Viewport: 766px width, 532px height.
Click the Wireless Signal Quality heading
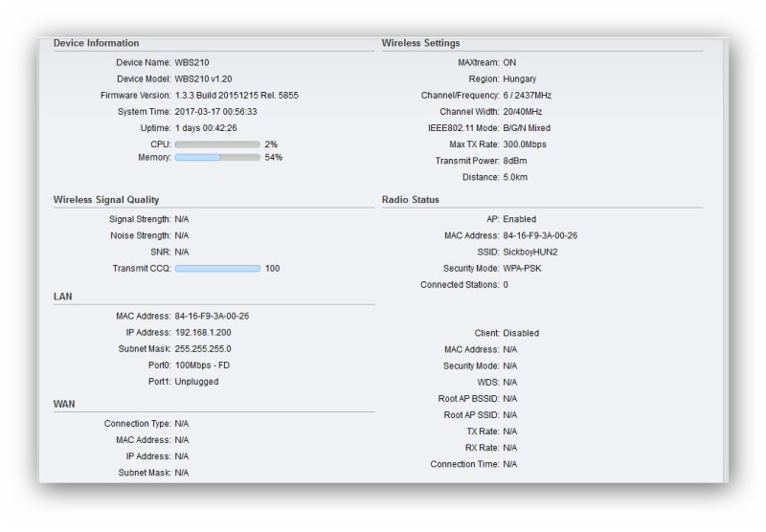pyautogui.click(x=106, y=200)
